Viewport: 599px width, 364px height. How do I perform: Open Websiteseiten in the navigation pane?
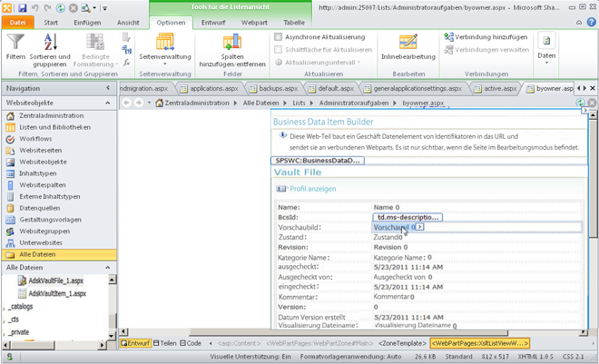click(x=41, y=151)
